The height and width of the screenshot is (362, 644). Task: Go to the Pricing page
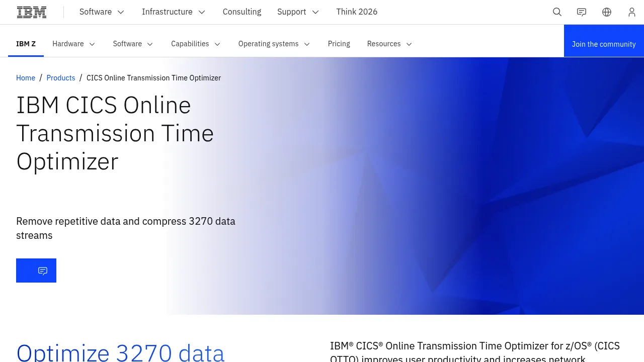[x=339, y=44]
